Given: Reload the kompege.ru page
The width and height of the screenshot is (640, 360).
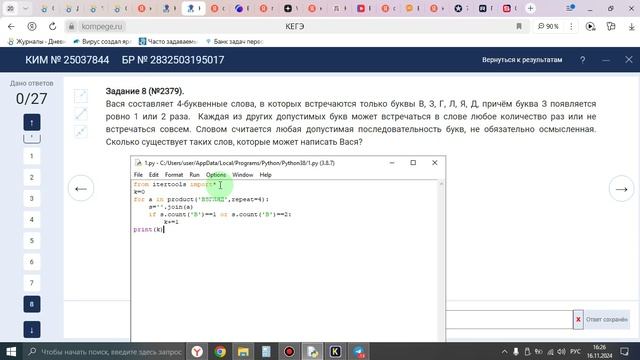Looking at the screenshot, I should pos(52,27).
